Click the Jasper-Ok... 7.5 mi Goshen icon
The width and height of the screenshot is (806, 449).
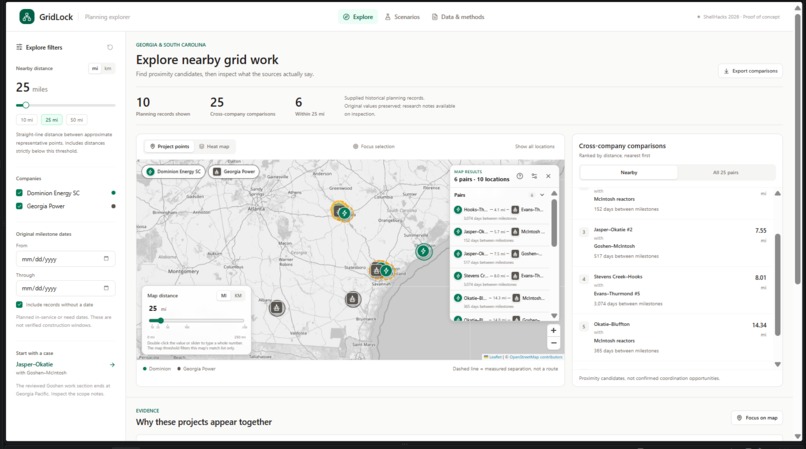coord(515,254)
